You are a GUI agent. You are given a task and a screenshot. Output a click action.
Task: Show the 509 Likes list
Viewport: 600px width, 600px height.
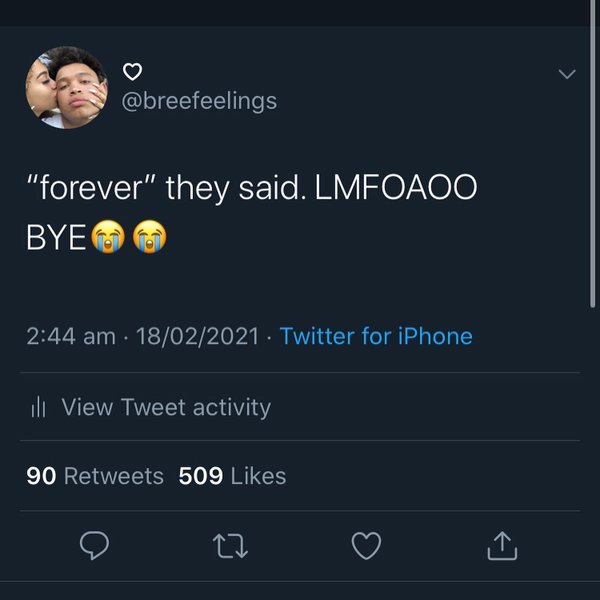(x=232, y=476)
